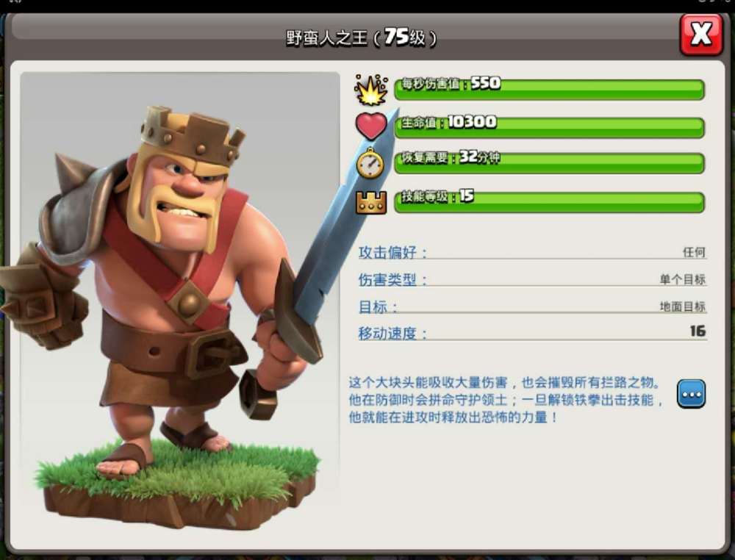Screen dimensions: 735x560
Task: Click the 目标 row
Action: [x=532, y=306]
